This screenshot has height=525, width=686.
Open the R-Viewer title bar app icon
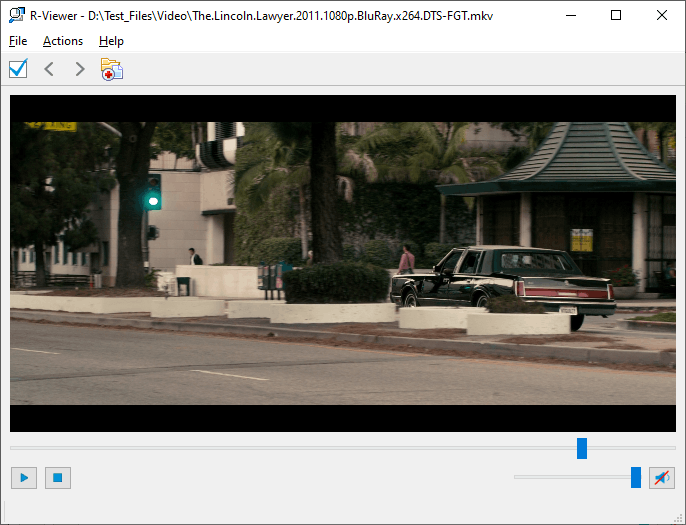coord(16,15)
